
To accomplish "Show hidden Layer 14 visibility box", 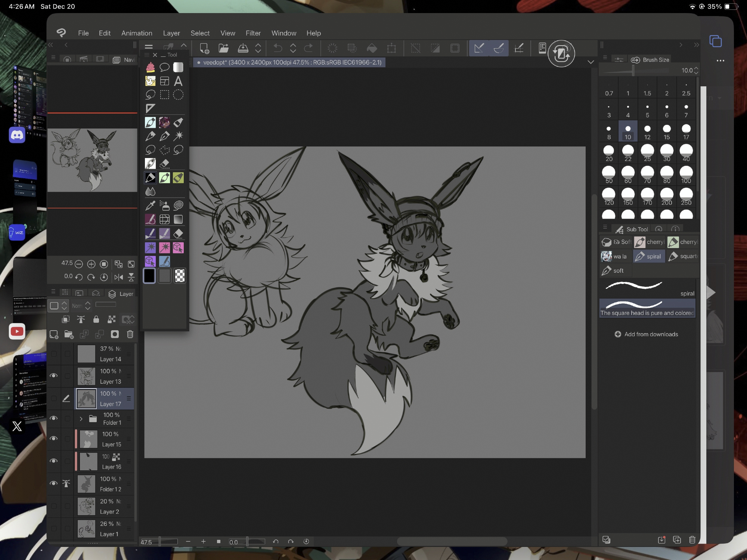I will point(54,353).
